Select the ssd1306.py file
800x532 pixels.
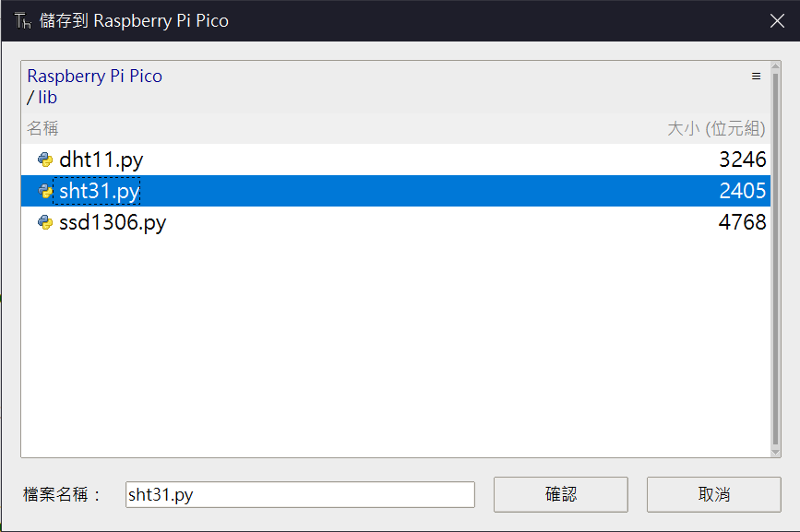click(396, 223)
